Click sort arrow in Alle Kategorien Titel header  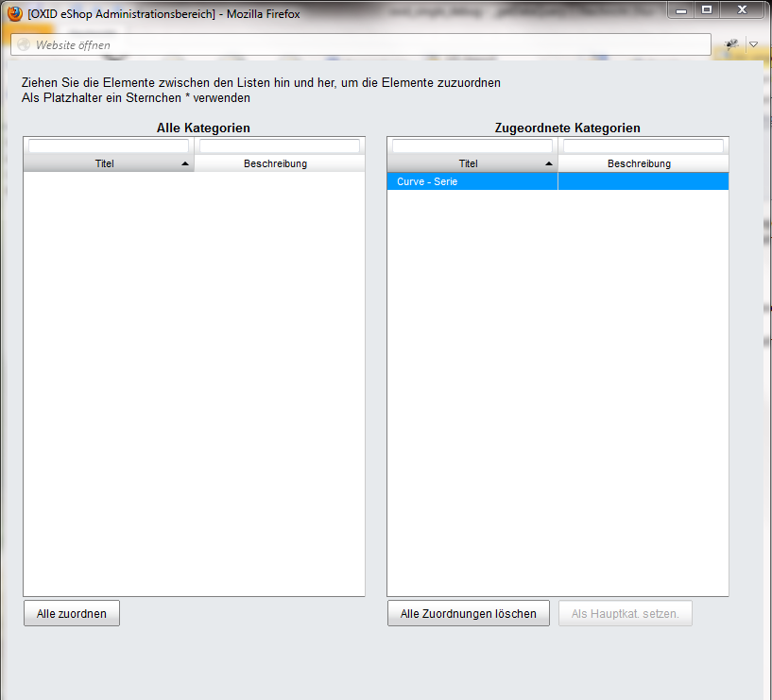(184, 163)
